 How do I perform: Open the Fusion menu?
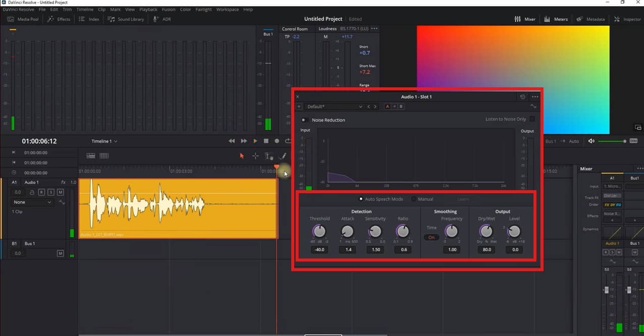pyautogui.click(x=169, y=10)
